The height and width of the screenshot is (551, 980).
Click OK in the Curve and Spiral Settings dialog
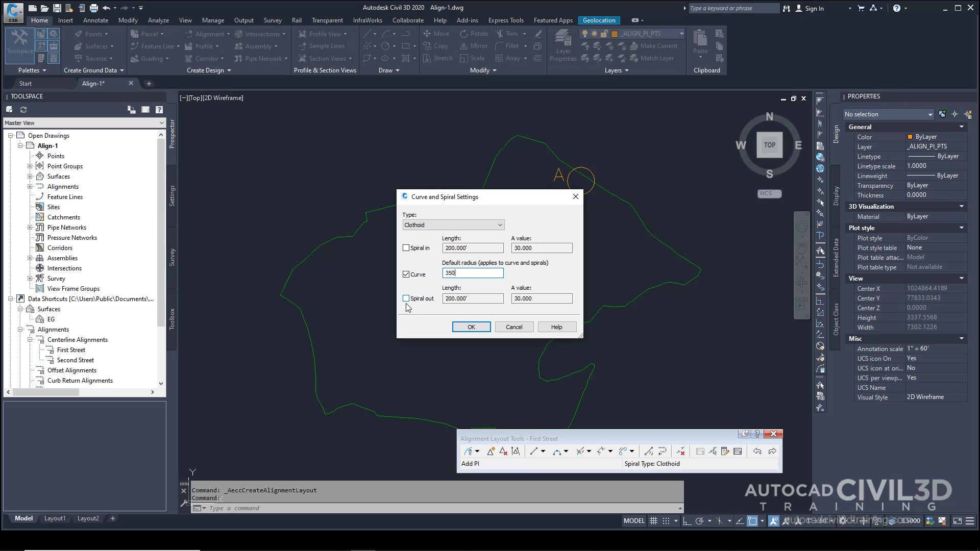(x=471, y=327)
